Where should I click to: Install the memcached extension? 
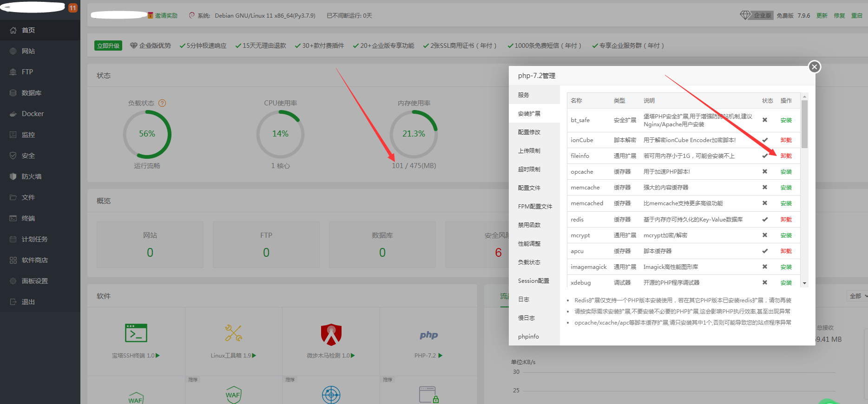tap(786, 203)
